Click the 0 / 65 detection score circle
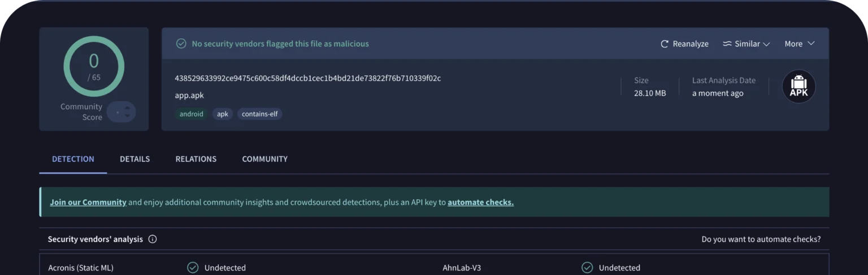The height and width of the screenshot is (275, 868). pyautogui.click(x=94, y=66)
